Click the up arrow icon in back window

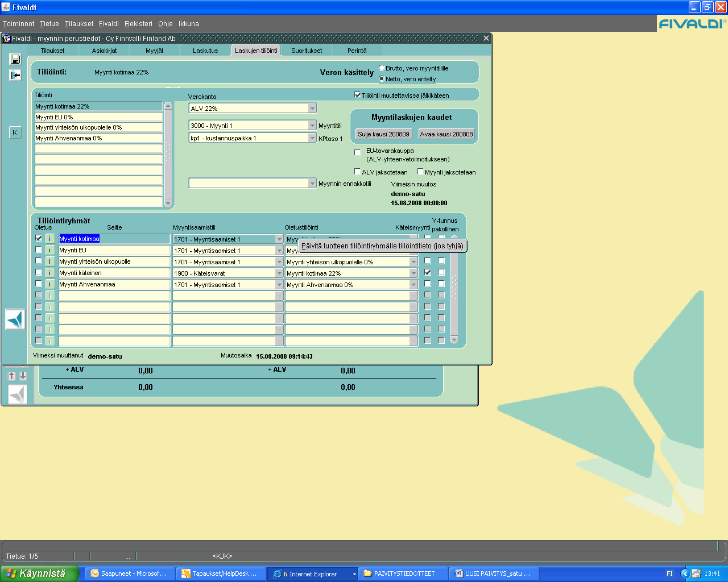click(11, 376)
